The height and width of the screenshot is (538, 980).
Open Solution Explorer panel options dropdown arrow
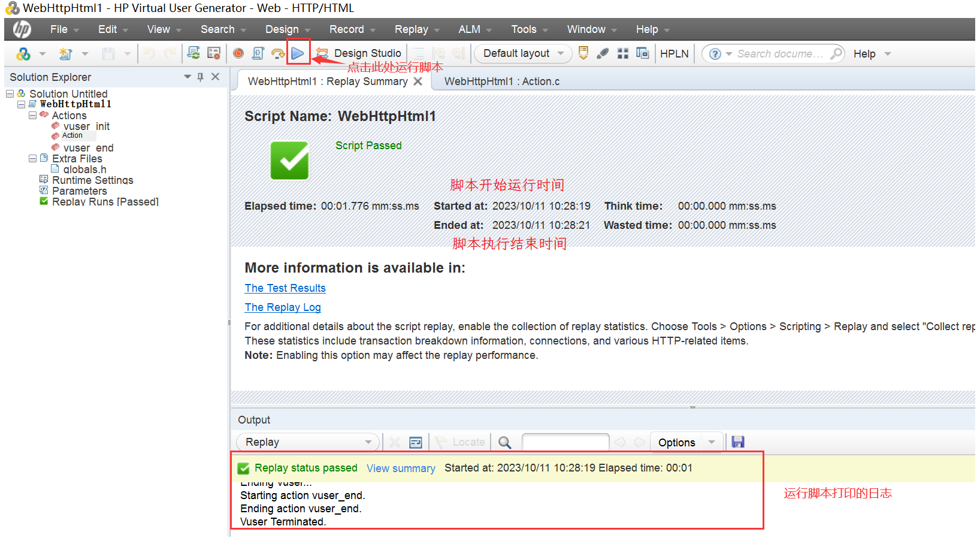(187, 77)
